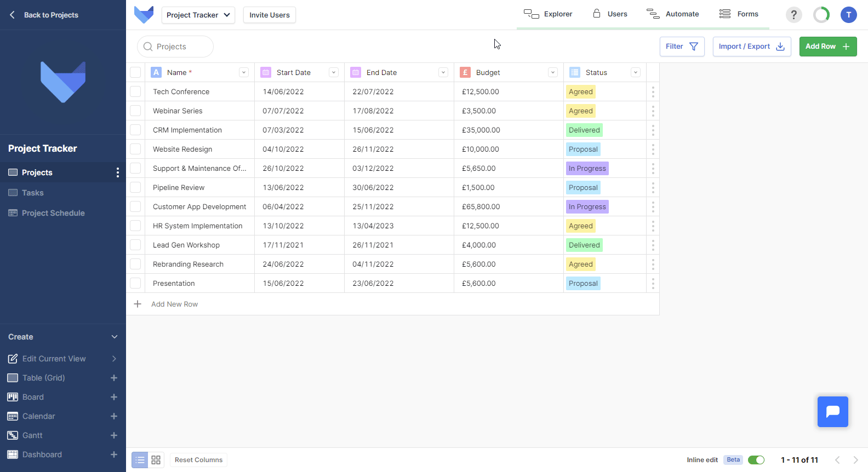Click Invite Users button
The height and width of the screenshot is (472, 868).
point(270,15)
